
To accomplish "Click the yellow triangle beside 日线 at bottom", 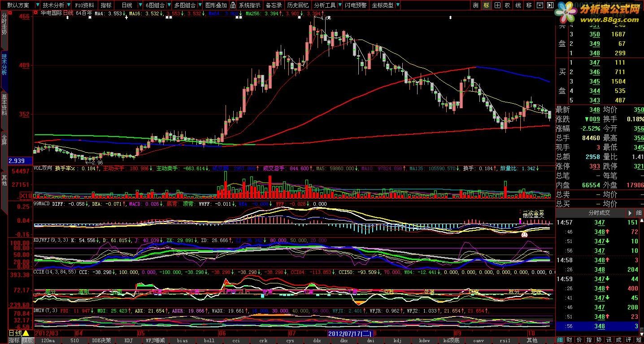I will pyautogui.click(x=26, y=333).
